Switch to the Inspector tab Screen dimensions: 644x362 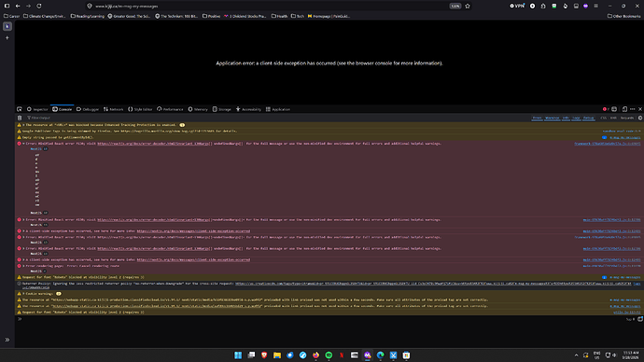(x=37, y=109)
